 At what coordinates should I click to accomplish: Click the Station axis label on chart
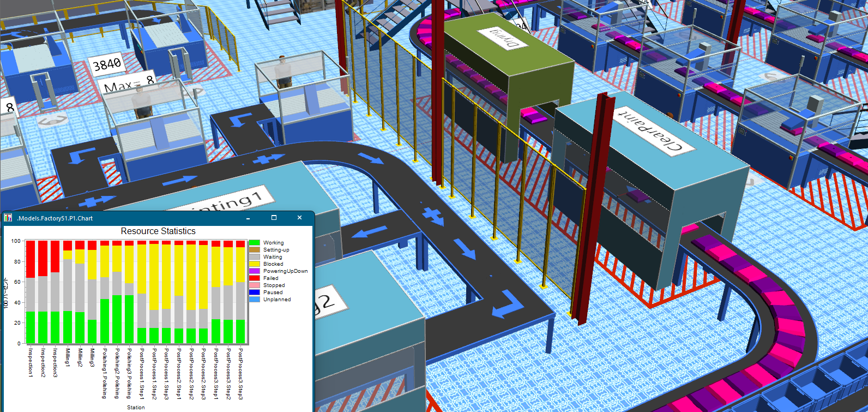pos(136,407)
